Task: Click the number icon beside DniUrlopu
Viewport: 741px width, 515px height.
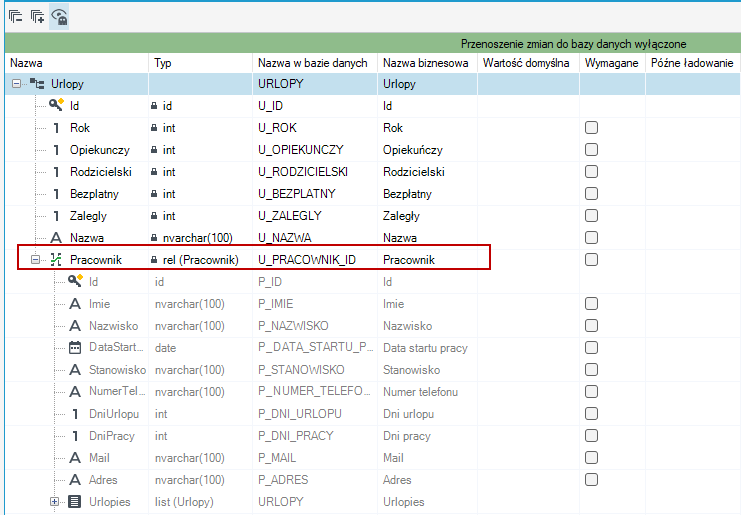Action: (75, 414)
